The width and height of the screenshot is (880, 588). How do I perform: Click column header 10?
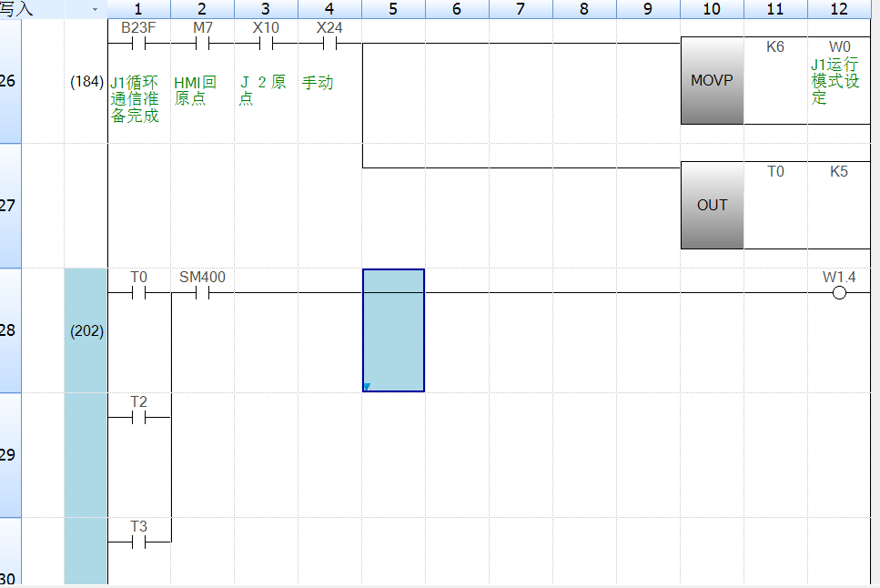[712, 9]
